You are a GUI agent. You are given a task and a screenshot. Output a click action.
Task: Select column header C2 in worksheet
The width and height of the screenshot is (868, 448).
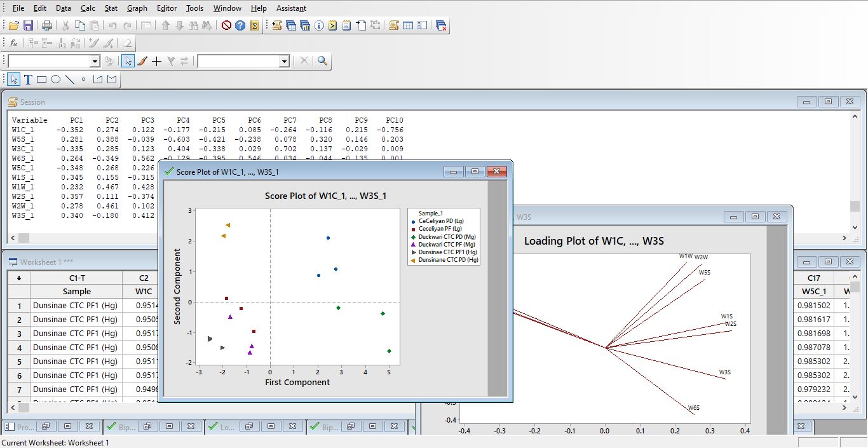pyautogui.click(x=144, y=278)
